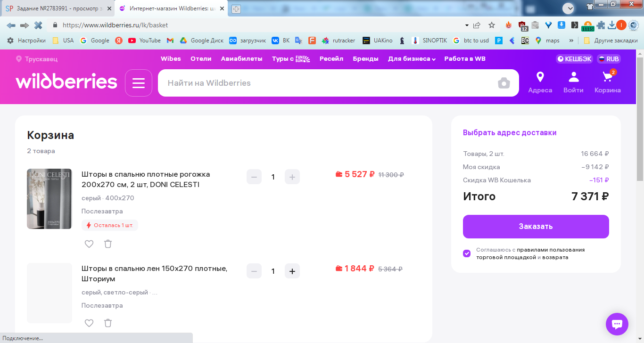Open the support chat bubble

click(617, 324)
